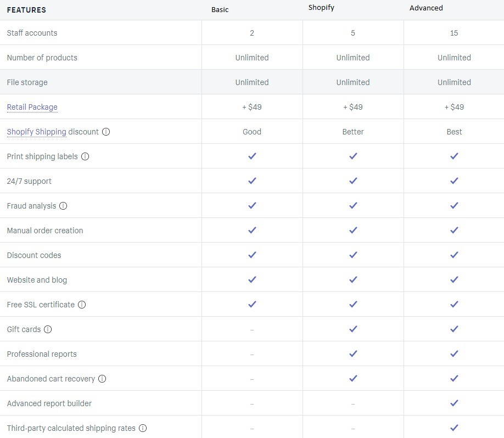This screenshot has height=438, width=504.
Task: Click Advanced checkmark for Fraud analysis
Action: pos(454,205)
